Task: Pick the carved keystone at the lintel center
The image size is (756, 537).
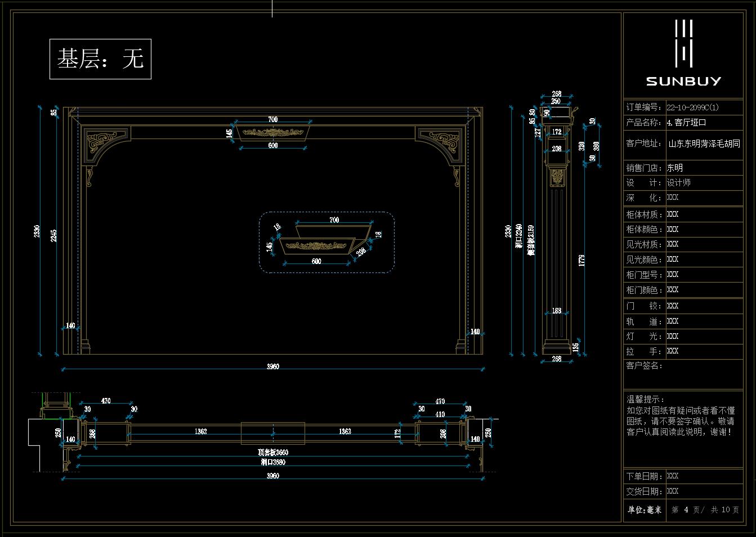Action: coord(273,133)
